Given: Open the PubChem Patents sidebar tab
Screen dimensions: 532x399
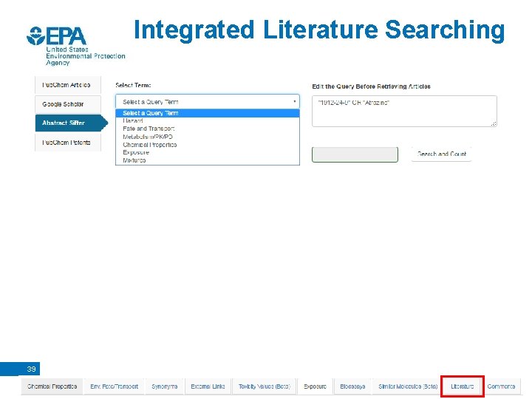Looking at the screenshot, I should 68,143.
